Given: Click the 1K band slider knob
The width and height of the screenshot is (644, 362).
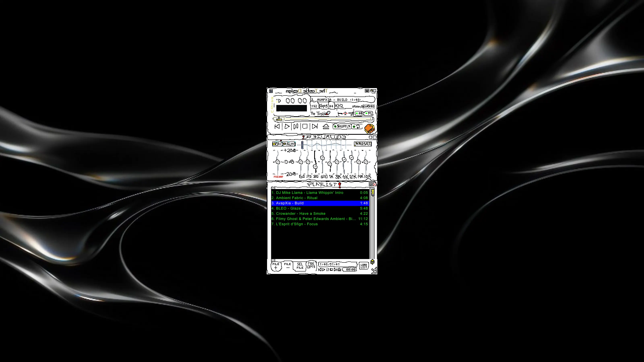Looking at the screenshot, I should [x=329, y=164].
